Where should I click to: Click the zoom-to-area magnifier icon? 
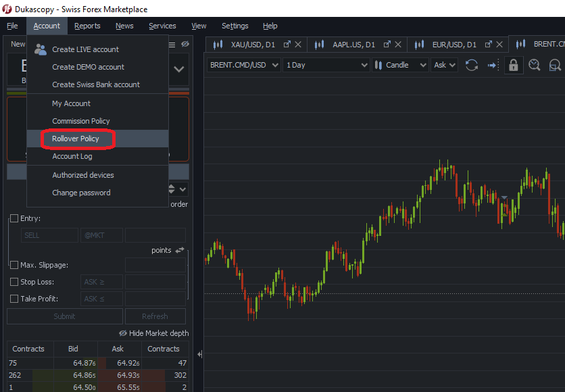[x=555, y=65]
